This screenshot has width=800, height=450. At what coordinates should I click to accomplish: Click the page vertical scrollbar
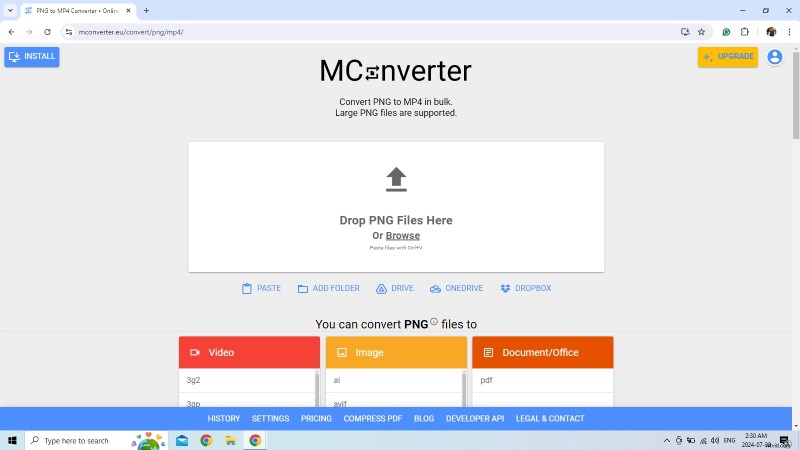click(795, 94)
